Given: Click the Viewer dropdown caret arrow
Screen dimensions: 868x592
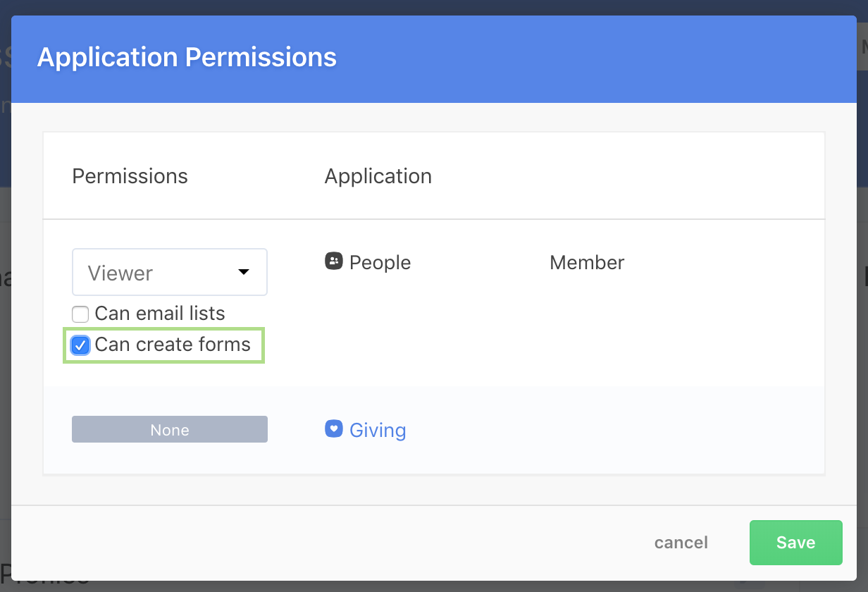Looking at the screenshot, I should point(244,272).
